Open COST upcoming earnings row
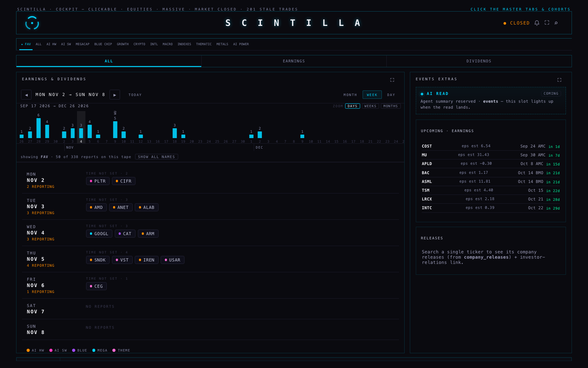 (491, 146)
